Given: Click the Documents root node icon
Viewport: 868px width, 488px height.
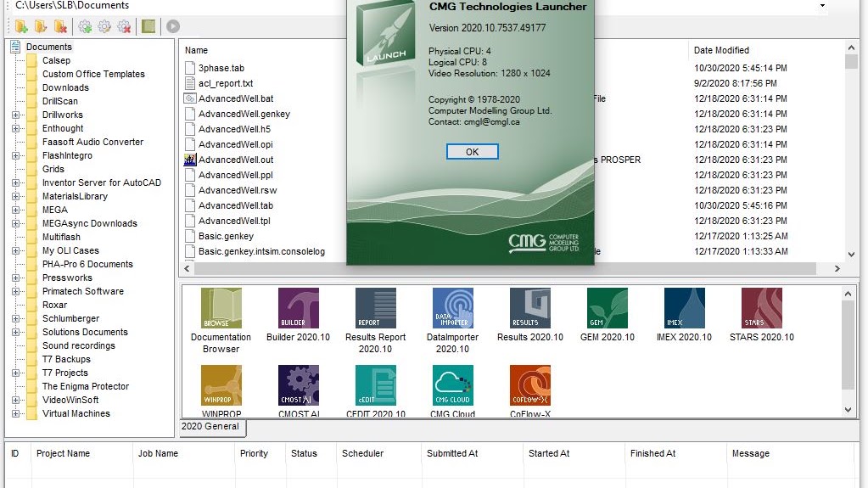Looking at the screenshot, I should coord(15,47).
